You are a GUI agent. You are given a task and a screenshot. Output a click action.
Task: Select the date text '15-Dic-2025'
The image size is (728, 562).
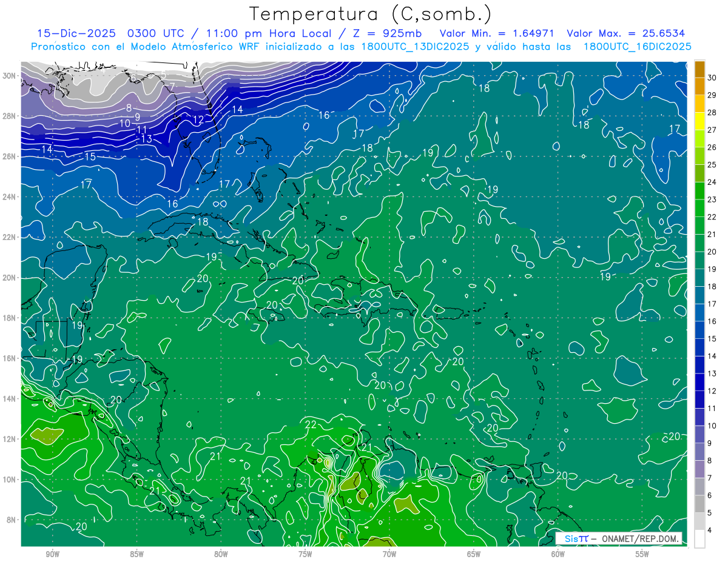tap(78, 33)
